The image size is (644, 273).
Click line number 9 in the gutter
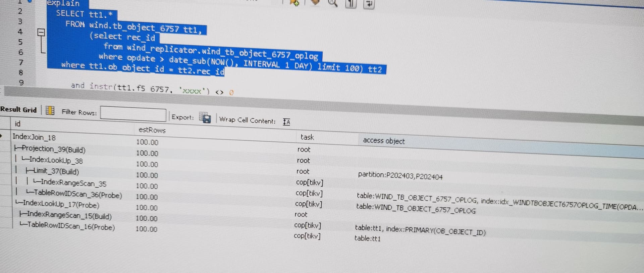click(21, 83)
